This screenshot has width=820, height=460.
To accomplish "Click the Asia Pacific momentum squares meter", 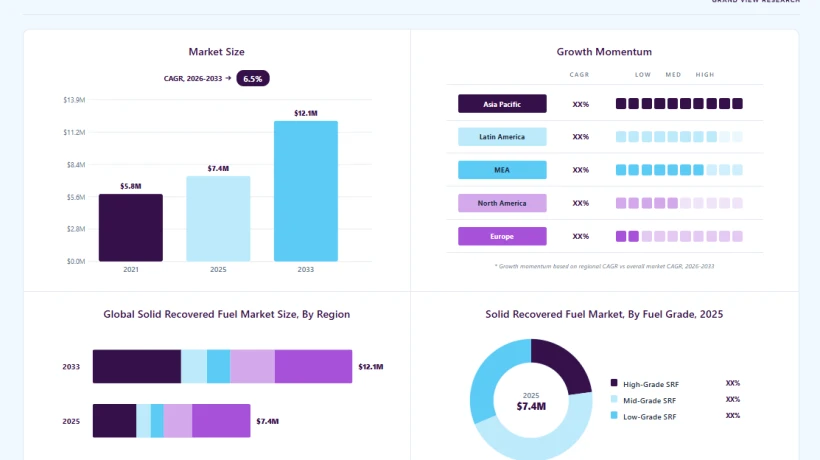I will click(x=679, y=104).
